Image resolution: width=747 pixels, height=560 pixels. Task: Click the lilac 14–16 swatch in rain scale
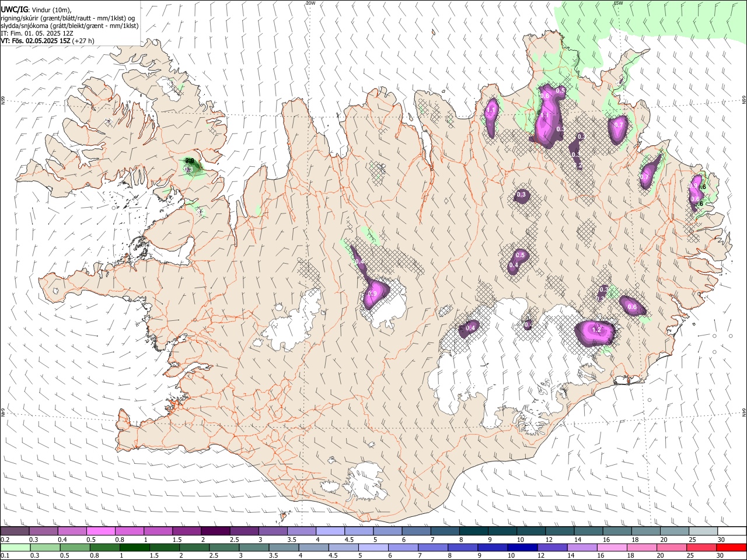[x=582, y=547]
